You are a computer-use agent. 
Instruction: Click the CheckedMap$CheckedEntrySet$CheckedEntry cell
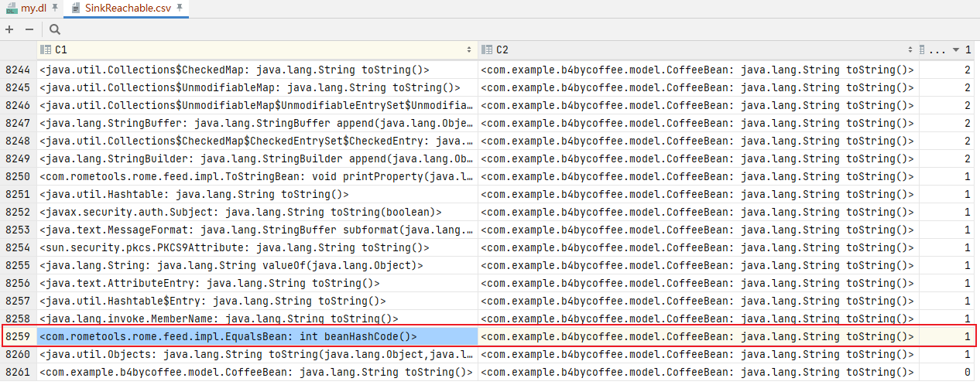click(x=257, y=141)
